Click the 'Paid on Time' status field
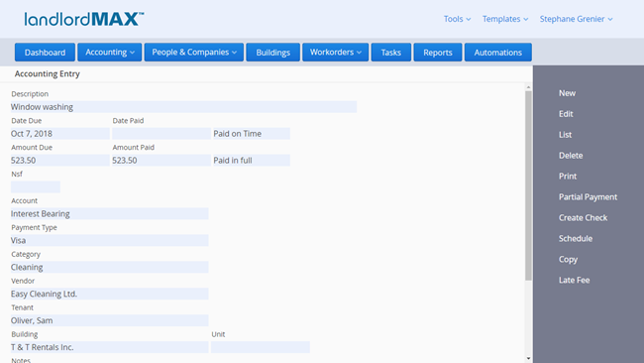644x363 pixels. [x=251, y=134]
